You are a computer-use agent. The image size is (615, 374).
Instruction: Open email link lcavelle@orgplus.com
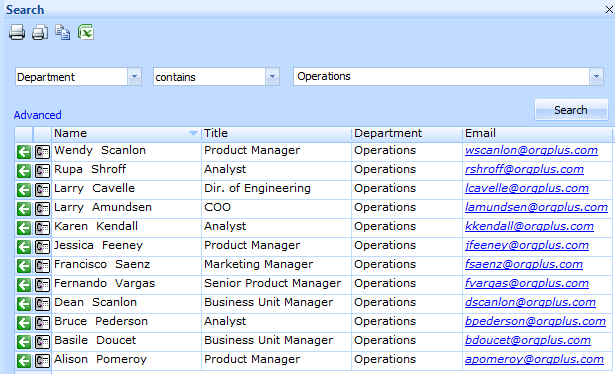coord(527,188)
